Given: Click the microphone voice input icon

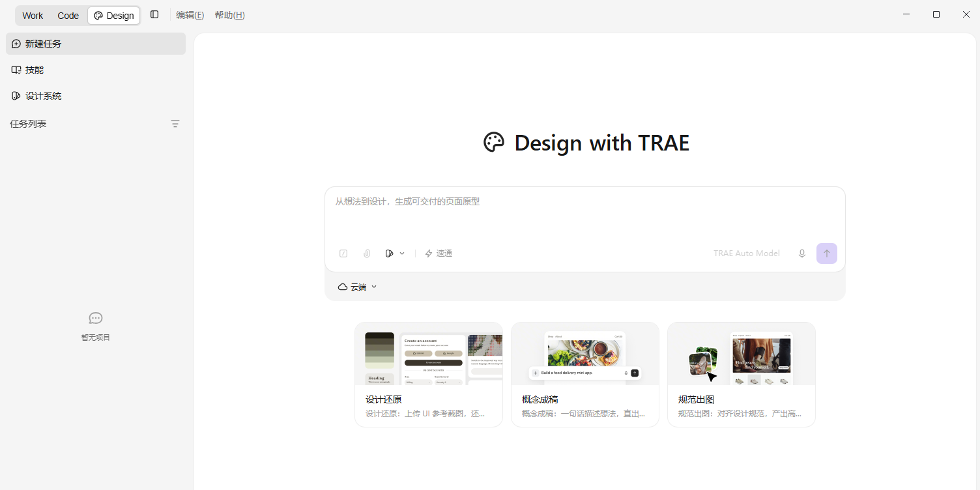Looking at the screenshot, I should (x=802, y=253).
